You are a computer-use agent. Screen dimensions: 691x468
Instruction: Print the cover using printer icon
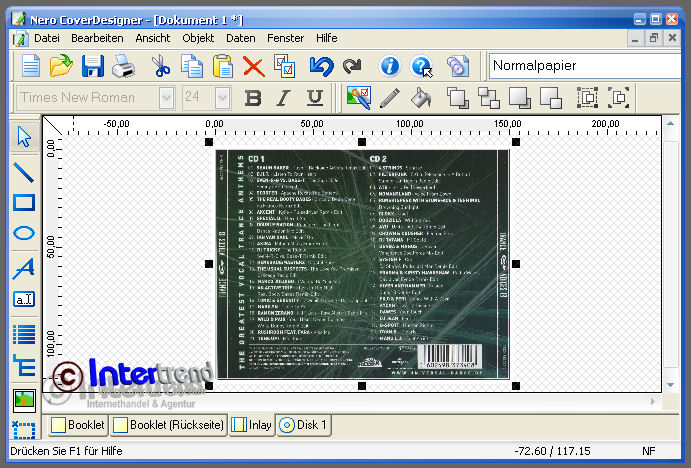point(123,66)
